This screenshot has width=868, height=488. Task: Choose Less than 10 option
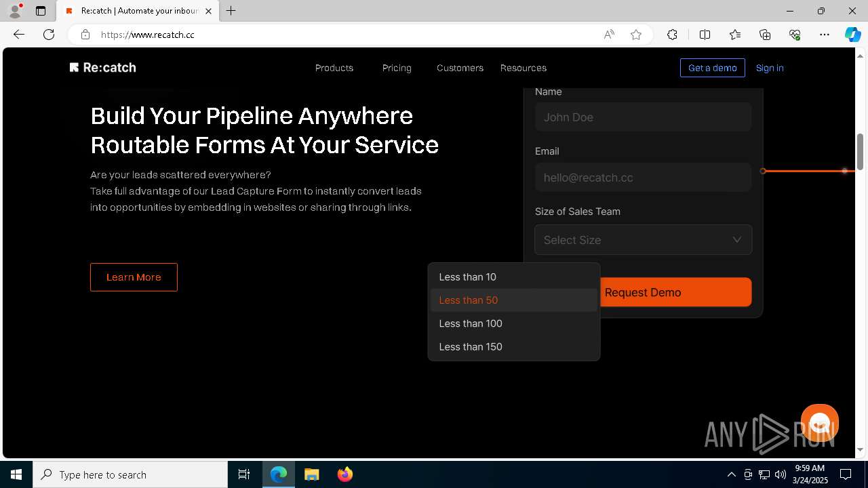[x=514, y=277]
